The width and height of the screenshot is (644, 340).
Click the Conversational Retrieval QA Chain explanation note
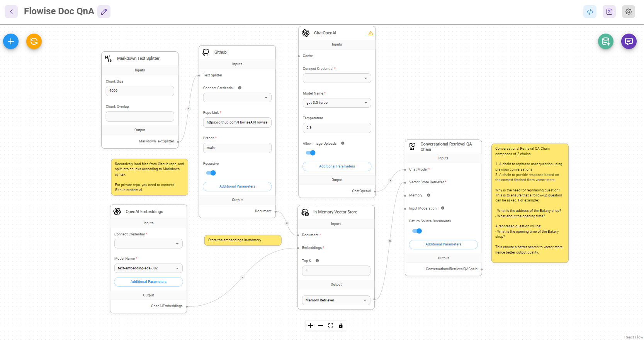[x=530, y=203]
